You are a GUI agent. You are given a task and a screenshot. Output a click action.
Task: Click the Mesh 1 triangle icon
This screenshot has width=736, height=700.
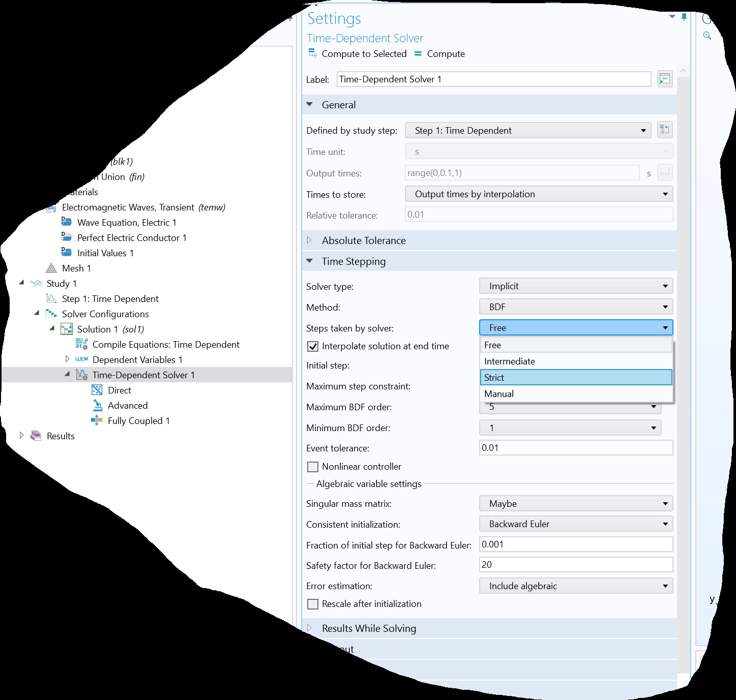pyautogui.click(x=51, y=268)
